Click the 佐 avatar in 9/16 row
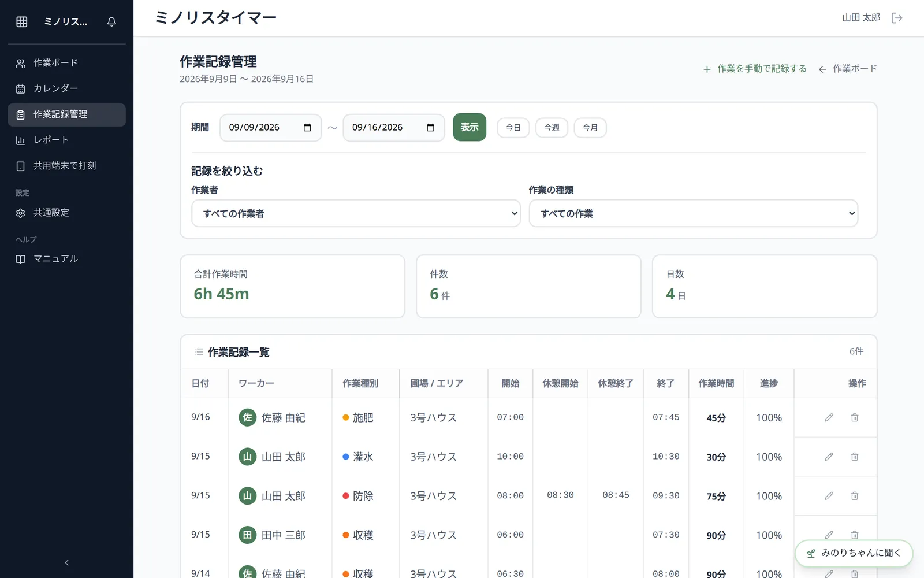This screenshot has height=578, width=924. click(x=248, y=417)
